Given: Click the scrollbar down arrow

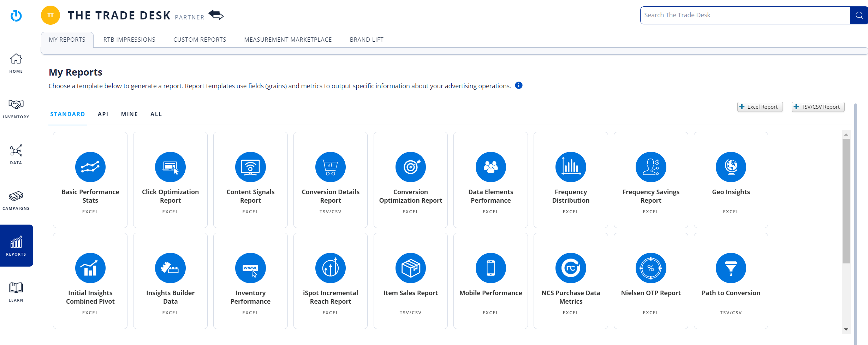Looking at the screenshot, I should 846,329.
